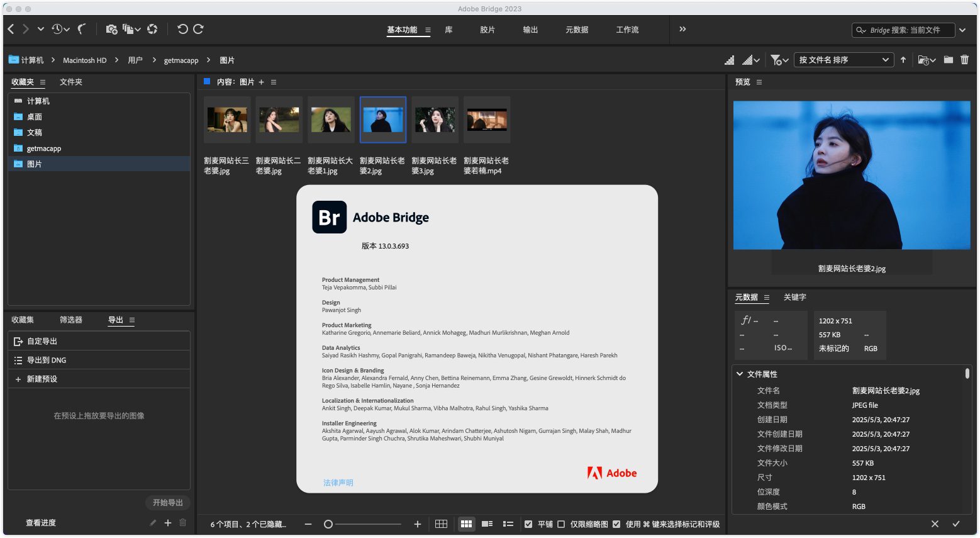This screenshot has width=980, height=538.
Task: Click the thumbnail size slider handle
Action: (328, 524)
